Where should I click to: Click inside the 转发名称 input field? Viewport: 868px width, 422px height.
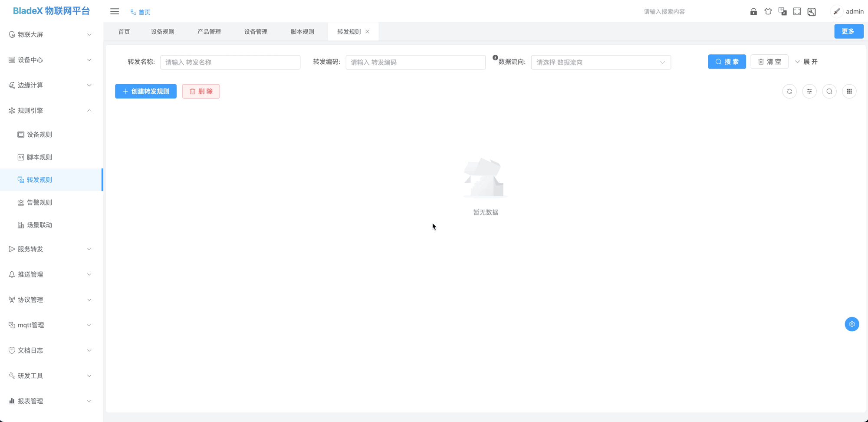coord(230,62)
